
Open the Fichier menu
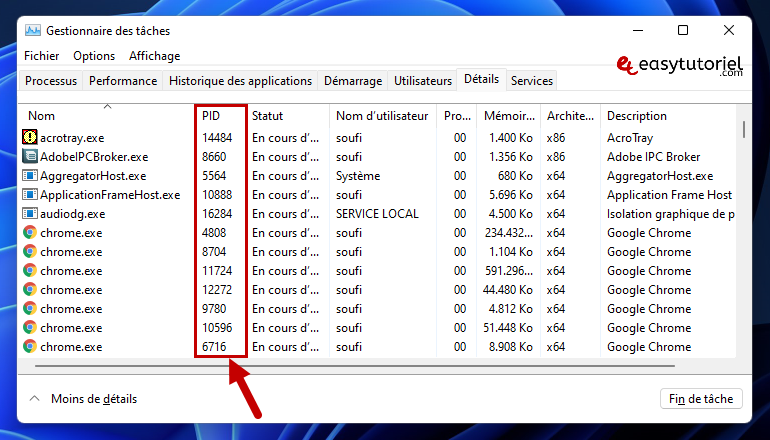click(42, 56)
